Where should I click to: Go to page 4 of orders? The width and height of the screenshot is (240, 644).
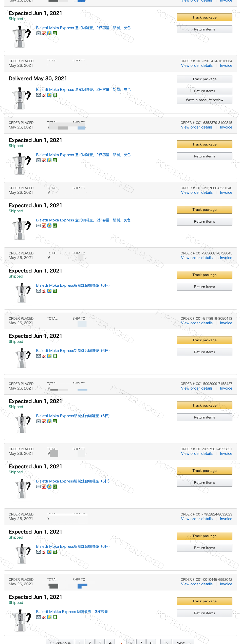coord(110,641)
